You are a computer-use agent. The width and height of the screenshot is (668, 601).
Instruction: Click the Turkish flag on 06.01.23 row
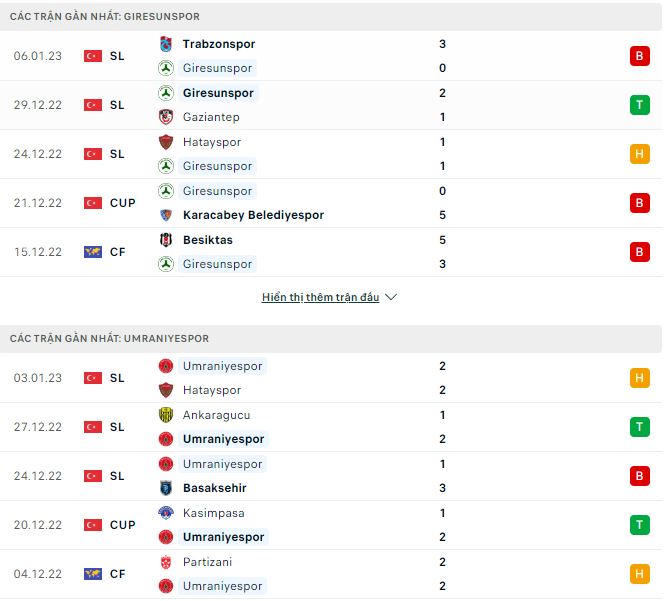click(x=93, y=56)
